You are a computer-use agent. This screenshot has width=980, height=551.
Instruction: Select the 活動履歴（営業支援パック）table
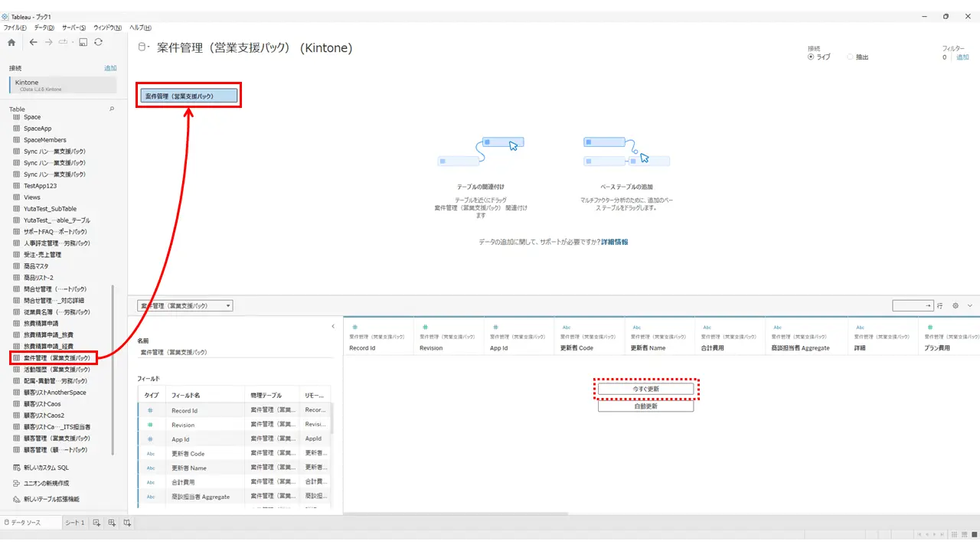(x=57, y=369)
